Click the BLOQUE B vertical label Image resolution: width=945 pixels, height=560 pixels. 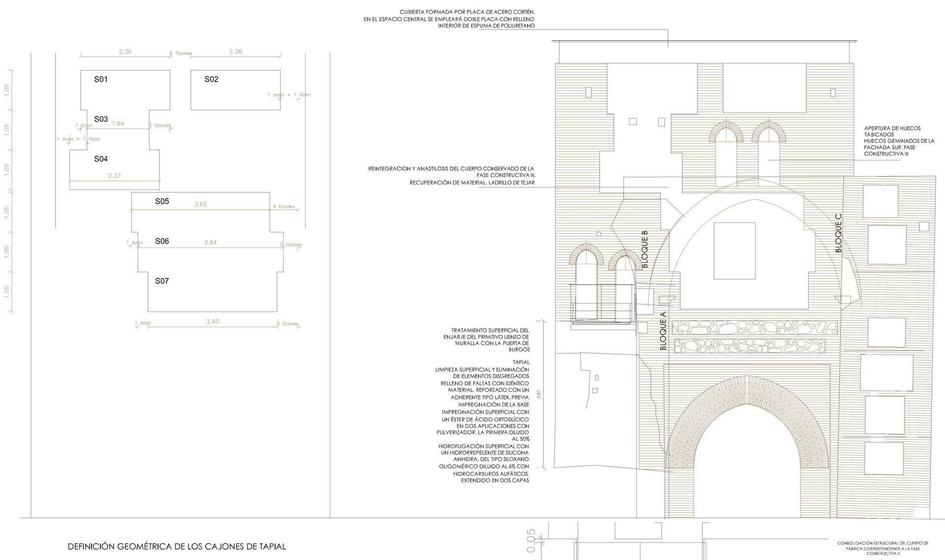(645, 249)
